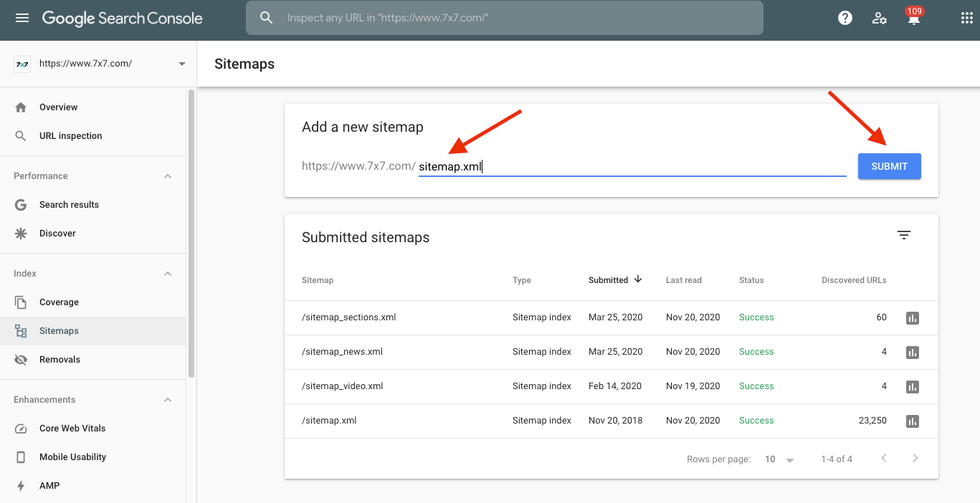Viewport: 980px width, 503px height.
Task: Open chart report for /sitemap_news.xml row
Action: [912, 352]
